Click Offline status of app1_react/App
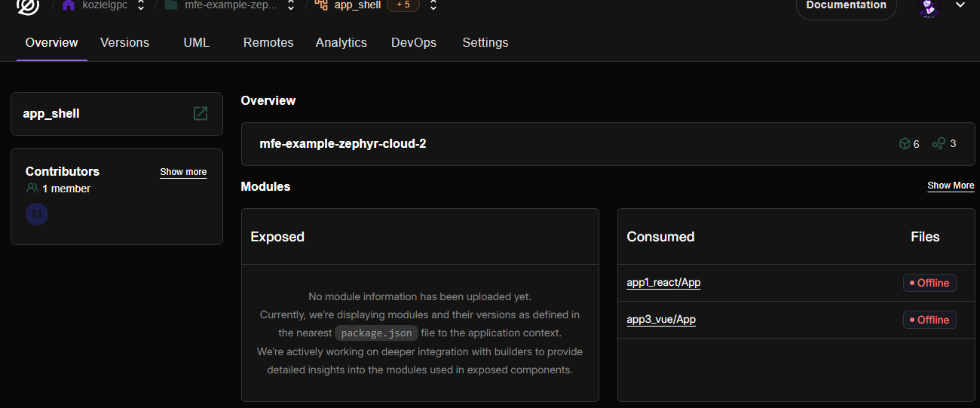 [x=929, y=283]
